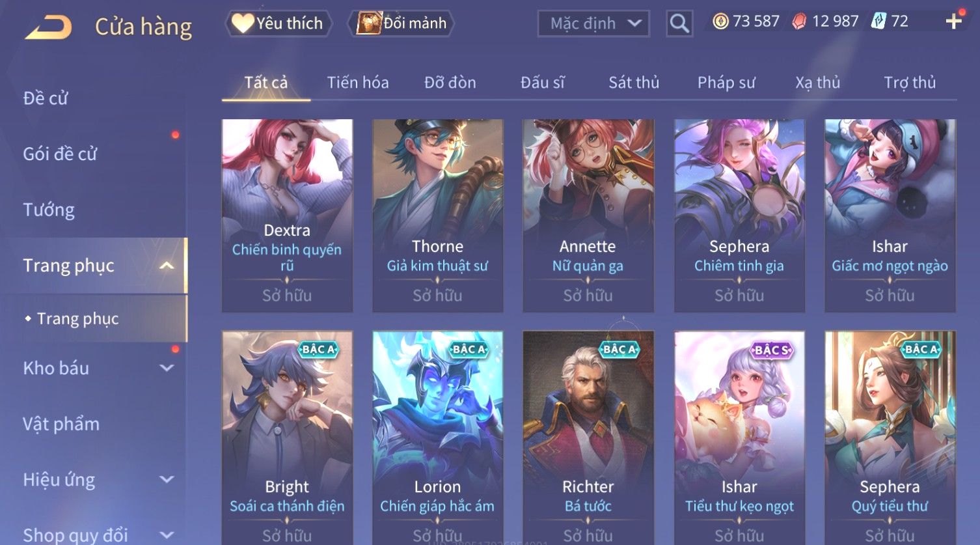Open the Richter Bá tước skin card

click(588, 438)
